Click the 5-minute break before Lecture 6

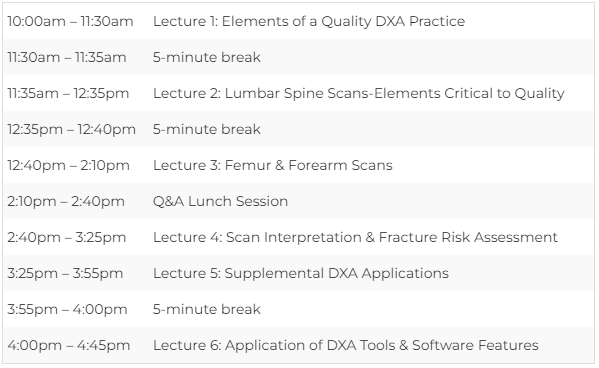[x=207, y=310]
